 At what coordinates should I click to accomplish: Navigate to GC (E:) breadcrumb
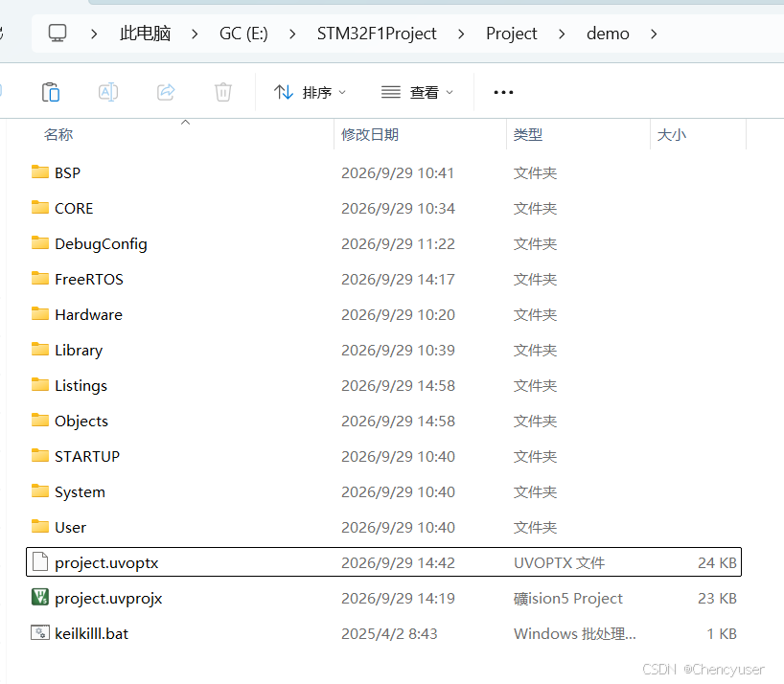coord(243,34)
